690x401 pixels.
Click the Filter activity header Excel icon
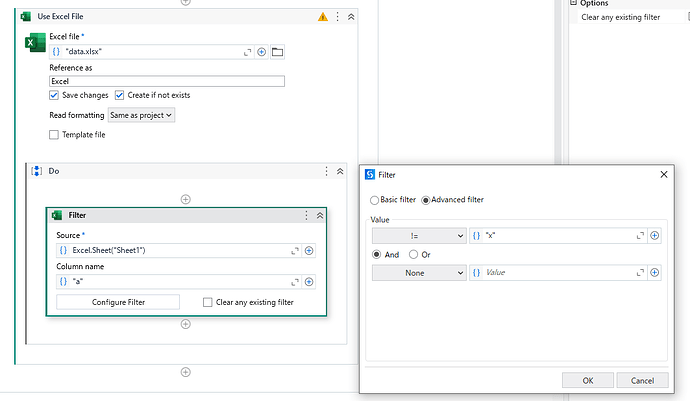[57, 215]
